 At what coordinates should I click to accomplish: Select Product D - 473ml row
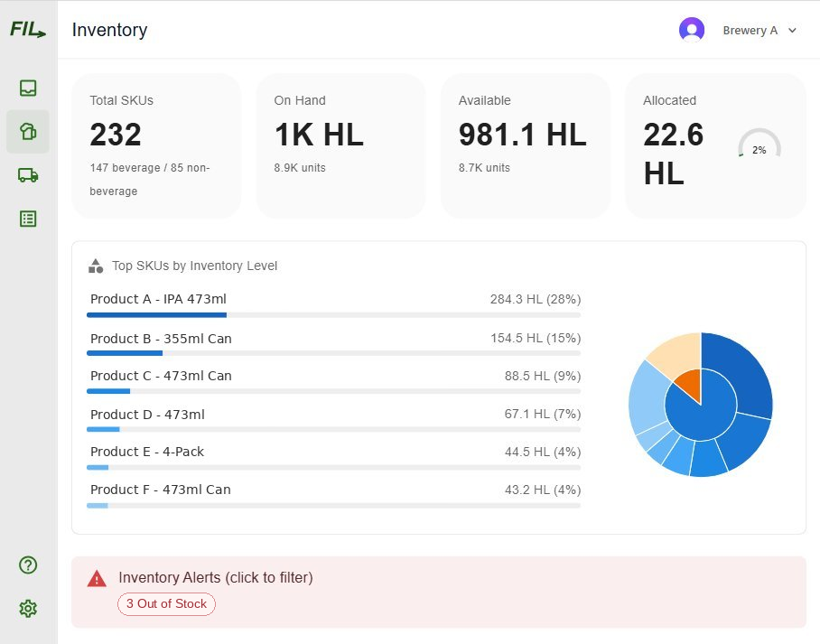coord(333,421)
